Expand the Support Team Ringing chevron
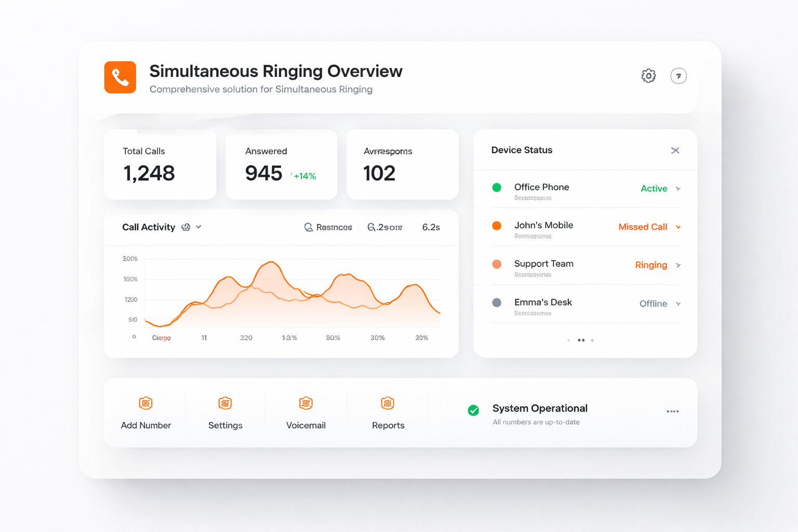798x532 pixels. coord(678,265)
